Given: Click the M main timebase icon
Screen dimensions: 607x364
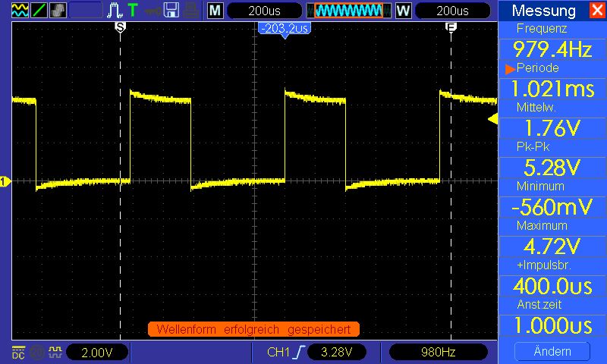Looking at the screenshot, I should [x=215, y=11].
